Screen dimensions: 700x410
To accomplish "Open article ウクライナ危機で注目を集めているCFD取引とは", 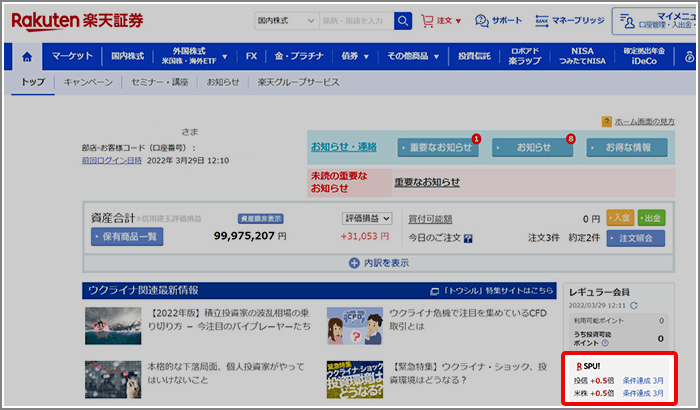I will [468, 320].
